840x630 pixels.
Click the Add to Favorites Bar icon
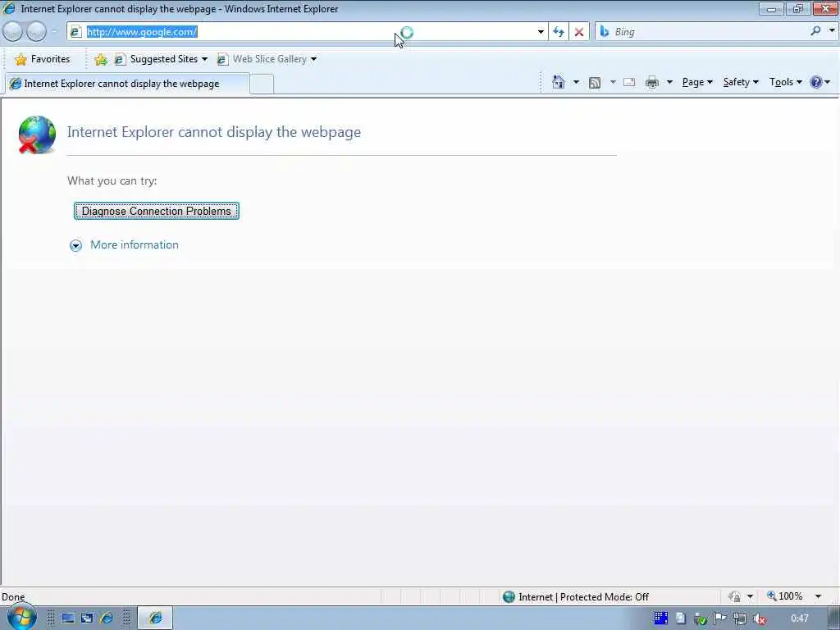tap(100, 59)
